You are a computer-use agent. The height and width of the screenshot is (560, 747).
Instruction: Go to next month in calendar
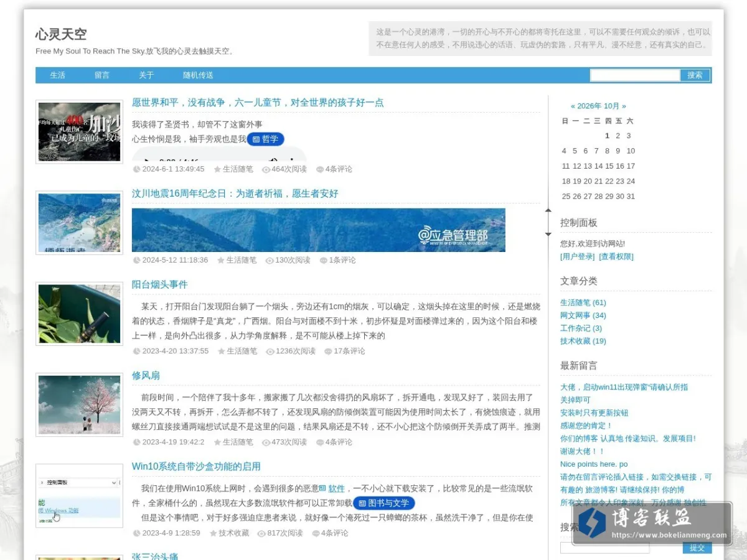[x=624, y=106]
